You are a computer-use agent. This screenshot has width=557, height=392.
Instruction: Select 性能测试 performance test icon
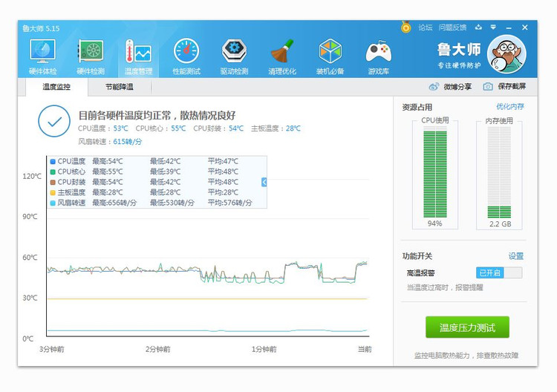pos(186,56)
